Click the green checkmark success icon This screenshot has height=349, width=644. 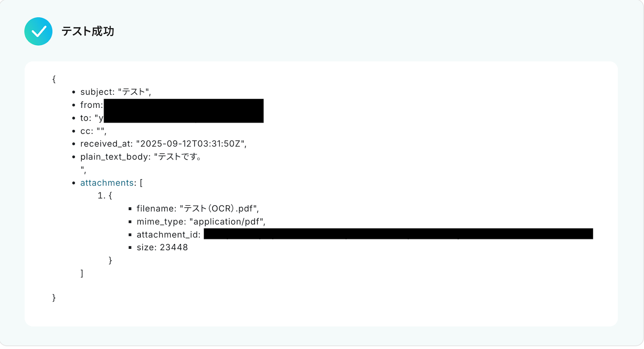pos(38,31)
